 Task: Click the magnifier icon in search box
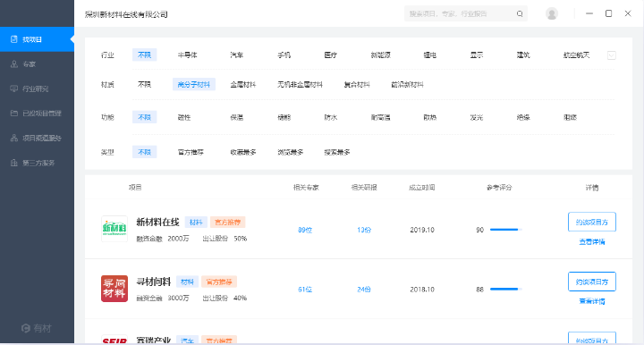coord(520,14)
